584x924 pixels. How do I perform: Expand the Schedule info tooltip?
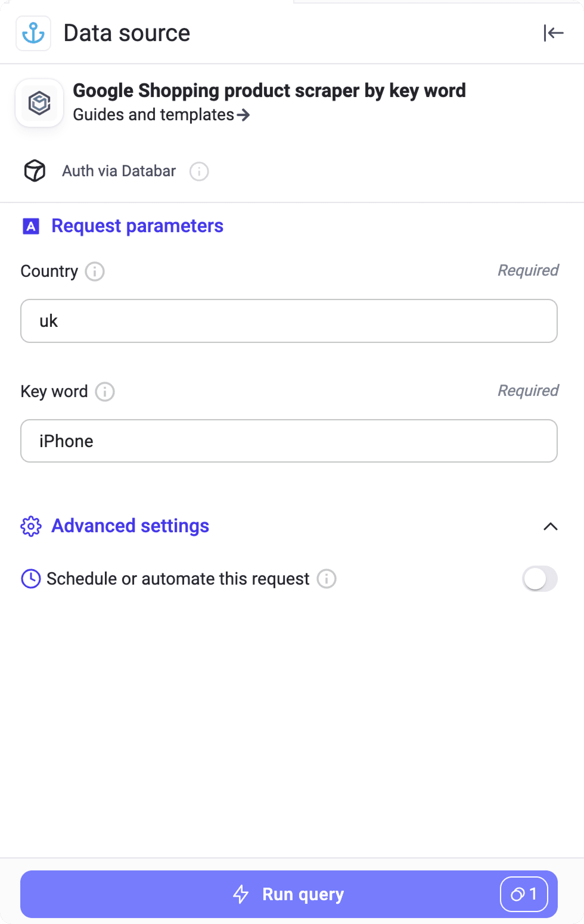tap(326, 578)
